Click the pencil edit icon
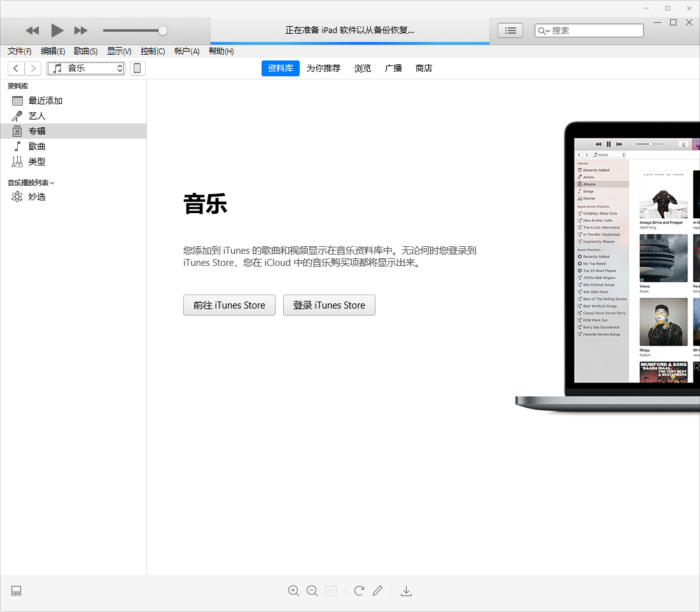Screen dimensions: 700x612 click(x=377, y=590)
